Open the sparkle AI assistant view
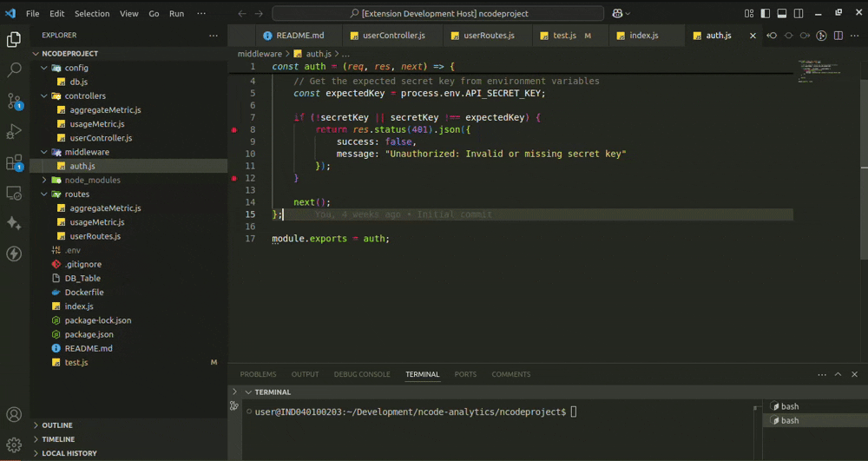 click(x=14, y=223)
